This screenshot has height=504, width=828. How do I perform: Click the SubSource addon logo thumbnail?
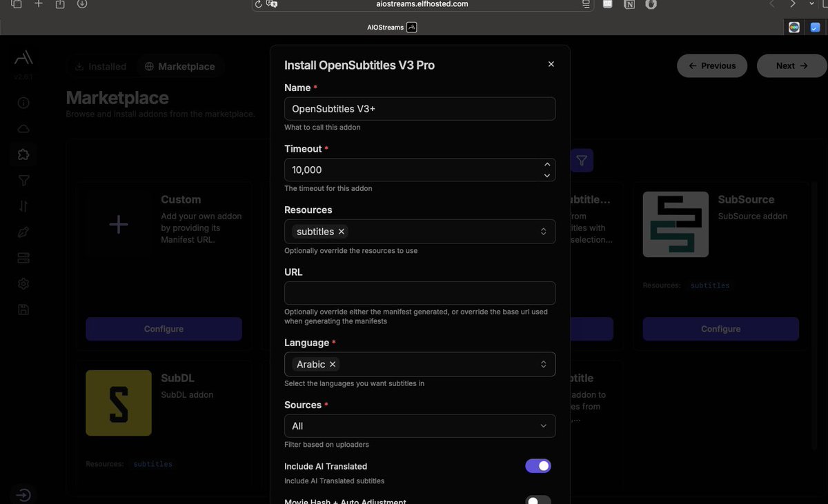[x=676, y=224]
